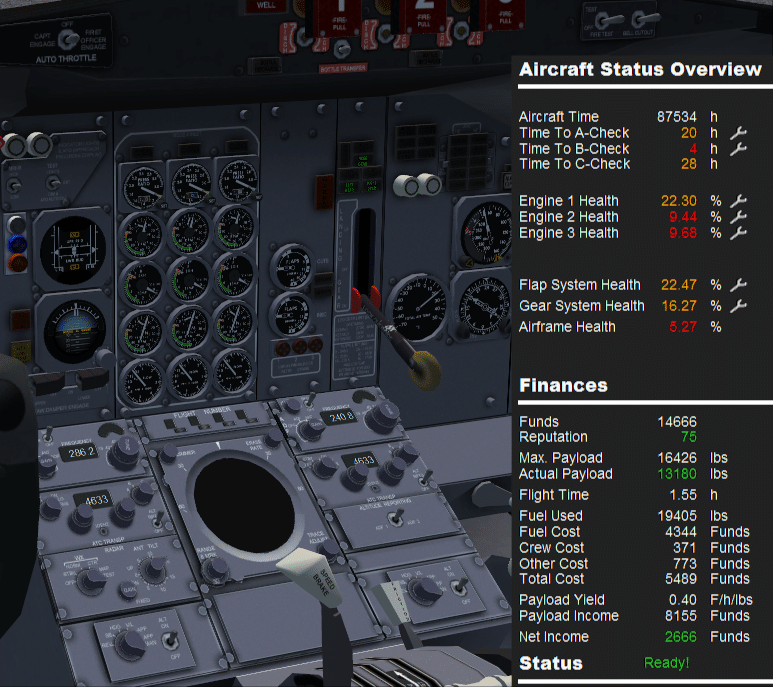Click the Gear System Health wrench icon

point(738,306)
